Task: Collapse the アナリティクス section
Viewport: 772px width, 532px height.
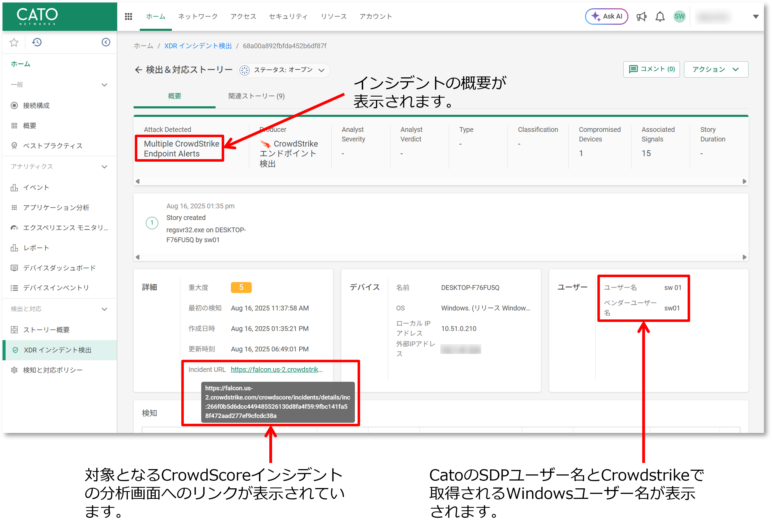Action: pyautogui.click(x=104, y=167)
